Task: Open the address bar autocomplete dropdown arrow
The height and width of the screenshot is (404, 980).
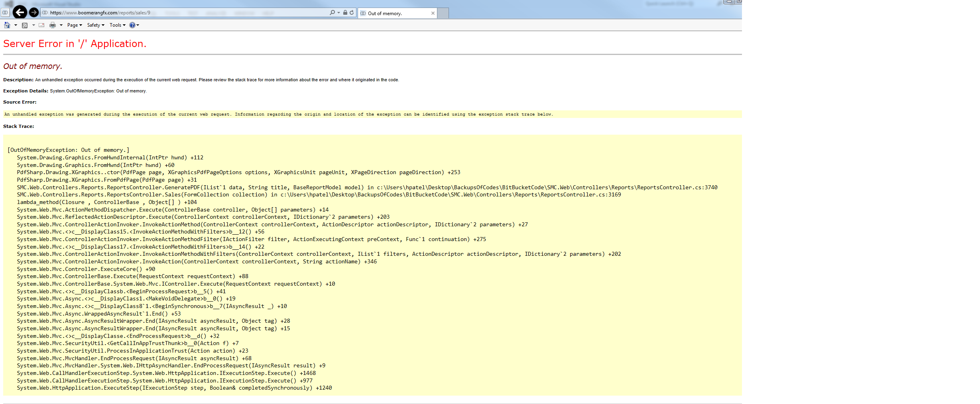Action: (x=339, y=13)
